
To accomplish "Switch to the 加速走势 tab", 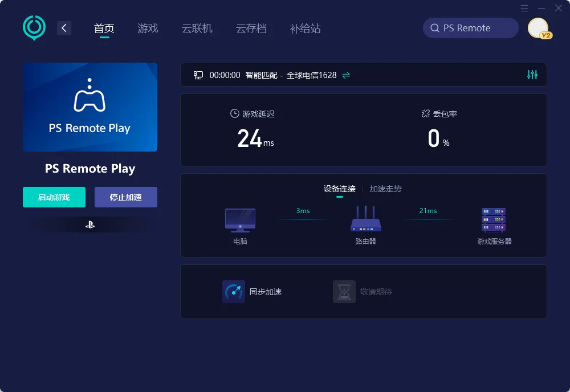I will point(386,189).
